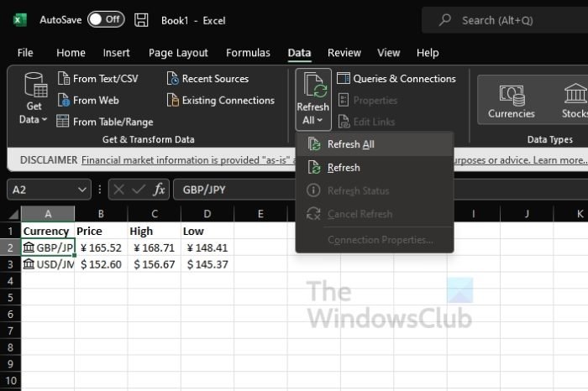The width and height of the screenshot is (588, 391).
Task: Click From Table/Range icon
Action: [x=63, y=122]
